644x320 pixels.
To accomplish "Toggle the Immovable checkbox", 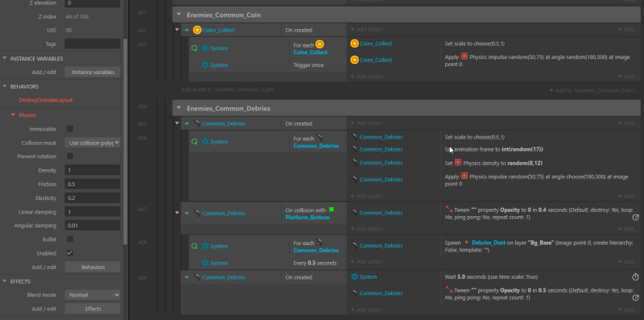I will (70, 129).
